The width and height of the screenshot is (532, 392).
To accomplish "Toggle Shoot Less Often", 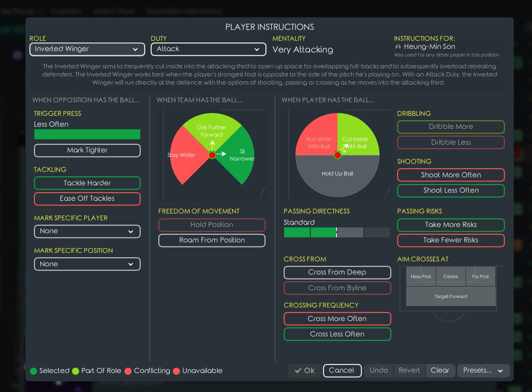I will pyautogui.click(x=451, y=191).
